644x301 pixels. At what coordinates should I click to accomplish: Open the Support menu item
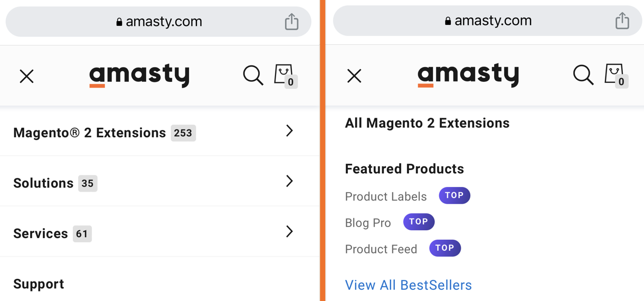(39, 284)
